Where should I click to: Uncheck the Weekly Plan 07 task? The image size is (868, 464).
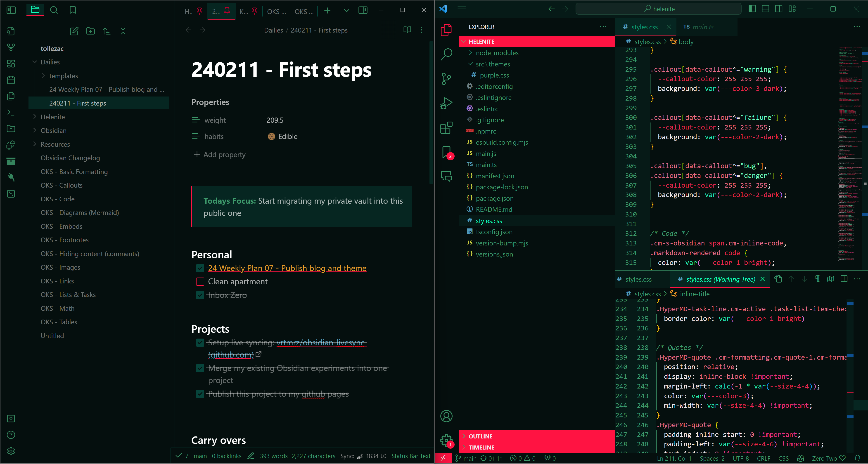(200, 268)
